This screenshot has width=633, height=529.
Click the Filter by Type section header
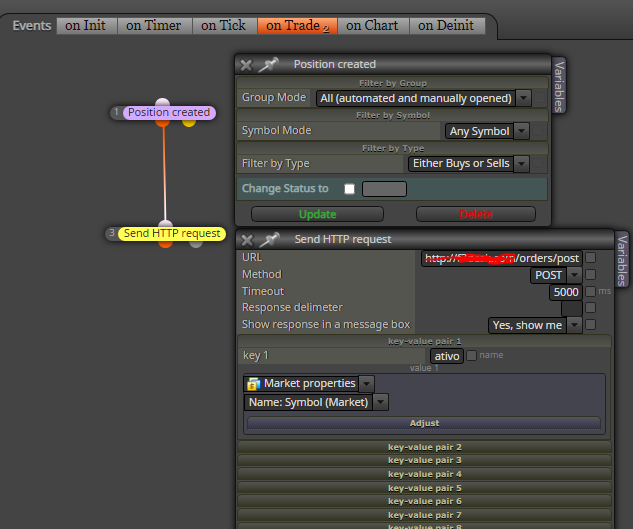point(392,148)
